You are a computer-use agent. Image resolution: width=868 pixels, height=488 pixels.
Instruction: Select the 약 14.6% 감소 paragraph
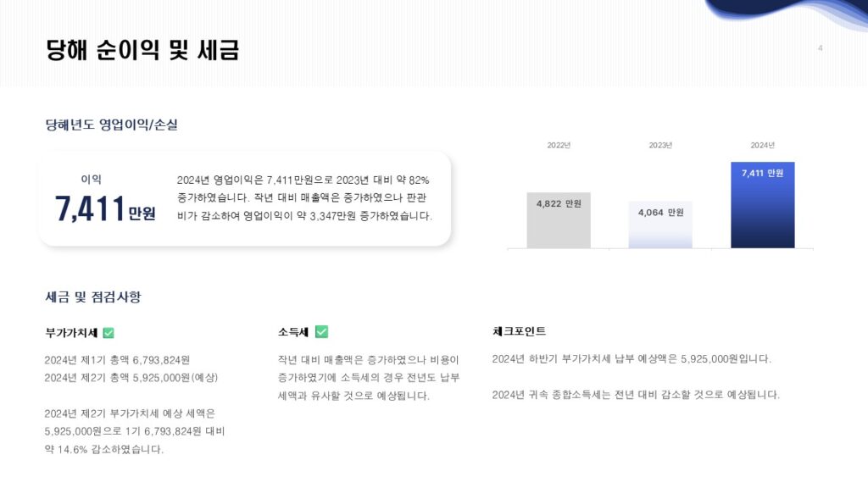click(x=134, y=431)
